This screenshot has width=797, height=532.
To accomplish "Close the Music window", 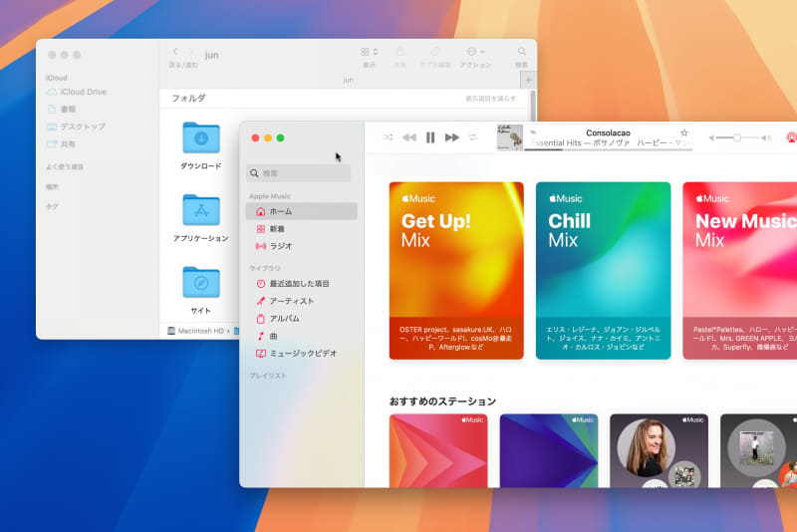I will click(256, 137).
